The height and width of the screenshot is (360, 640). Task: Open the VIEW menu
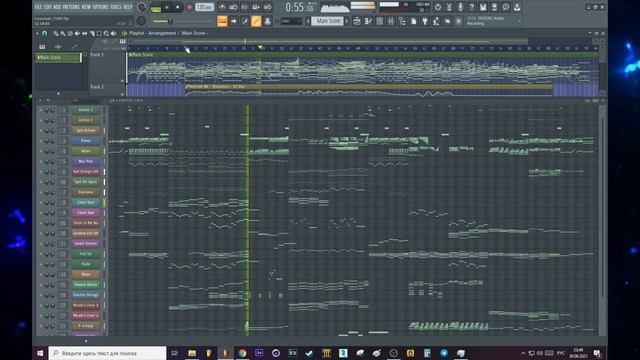(87, 7)
